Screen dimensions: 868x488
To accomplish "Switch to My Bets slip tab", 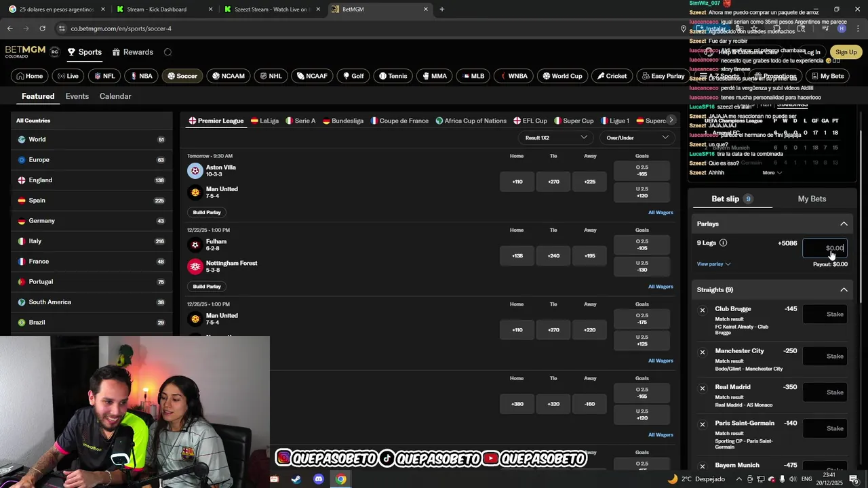I will point(812,199).
